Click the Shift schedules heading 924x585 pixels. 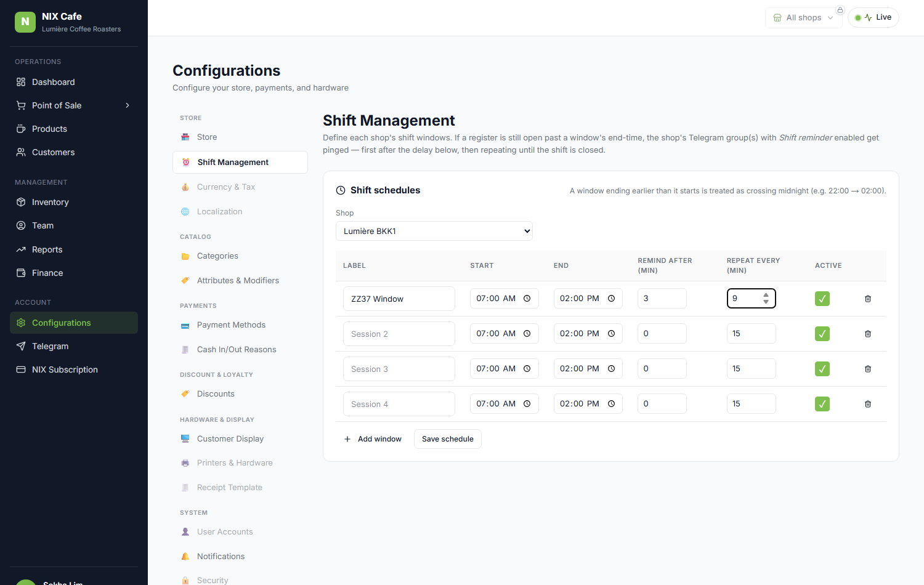point(385,190)
